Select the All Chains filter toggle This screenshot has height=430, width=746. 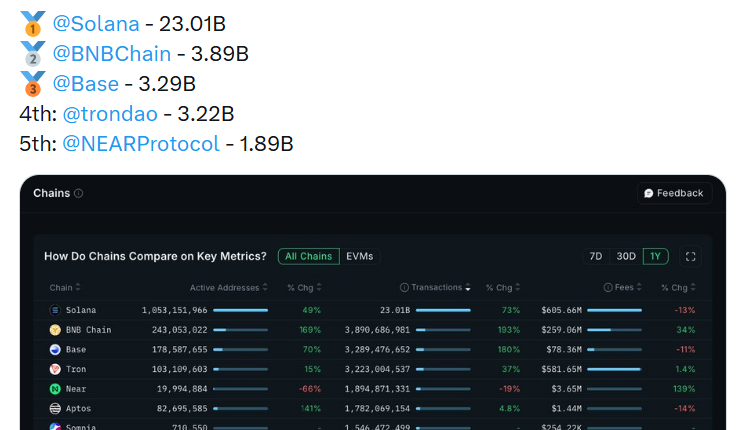coord(308,256)
